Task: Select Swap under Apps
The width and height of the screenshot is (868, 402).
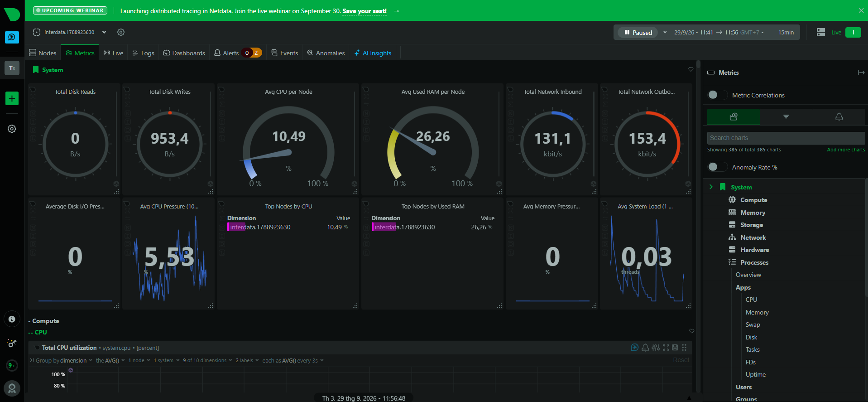Action: click(753, 325)
